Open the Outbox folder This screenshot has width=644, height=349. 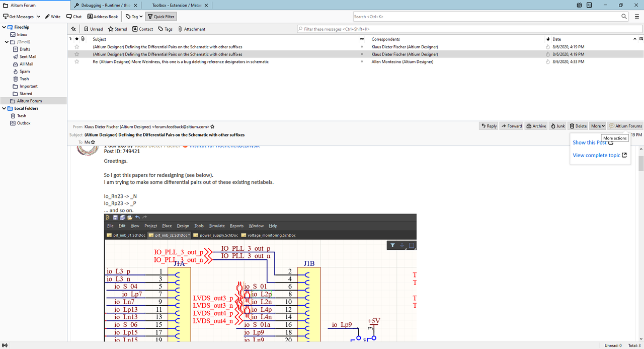[x=24, y=123]
